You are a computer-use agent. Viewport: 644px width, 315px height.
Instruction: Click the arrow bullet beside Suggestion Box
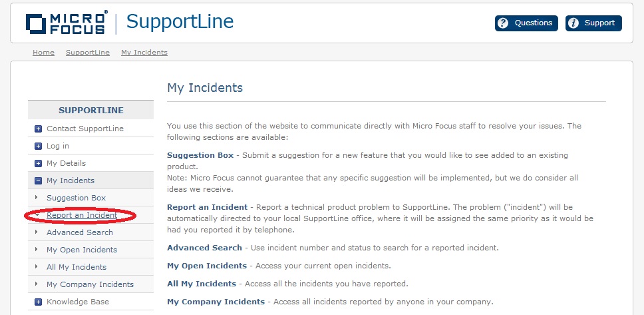(36, 198)
